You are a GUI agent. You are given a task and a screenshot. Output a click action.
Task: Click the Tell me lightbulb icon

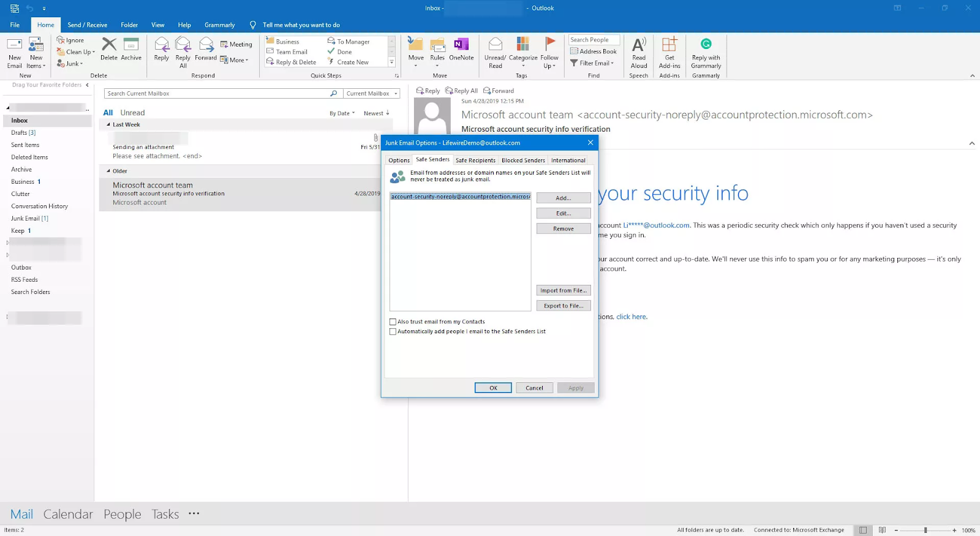253,25
